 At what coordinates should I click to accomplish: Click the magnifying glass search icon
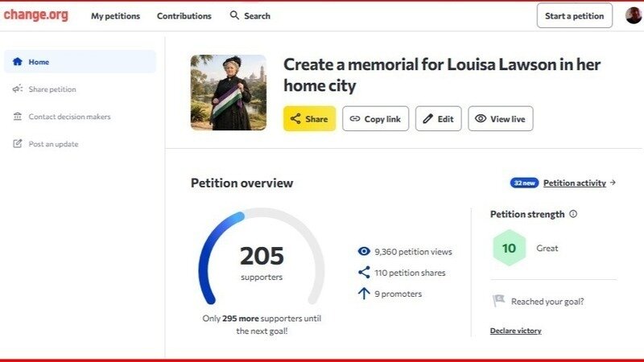234,15
